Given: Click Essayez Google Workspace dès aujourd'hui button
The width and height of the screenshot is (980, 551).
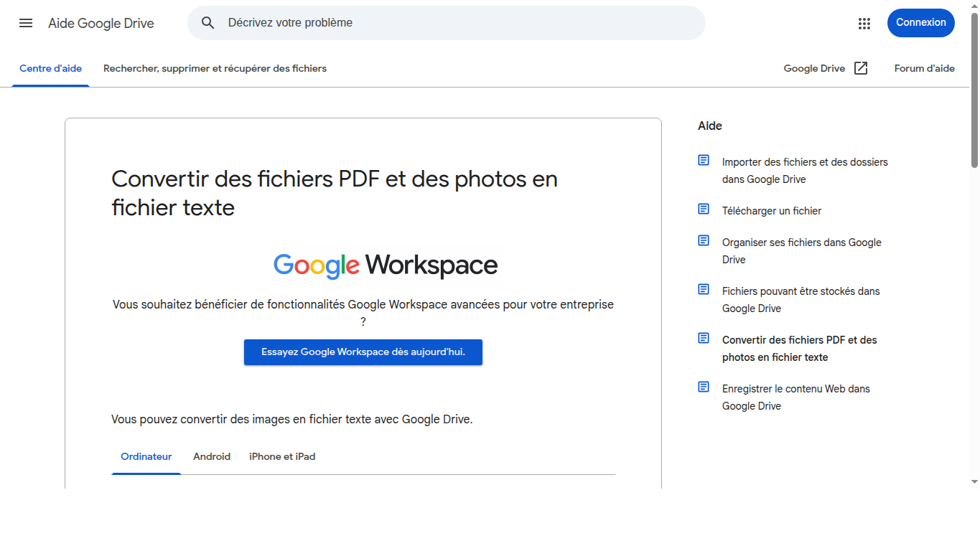Looking at the screenshot, I should tap(363, 352).
